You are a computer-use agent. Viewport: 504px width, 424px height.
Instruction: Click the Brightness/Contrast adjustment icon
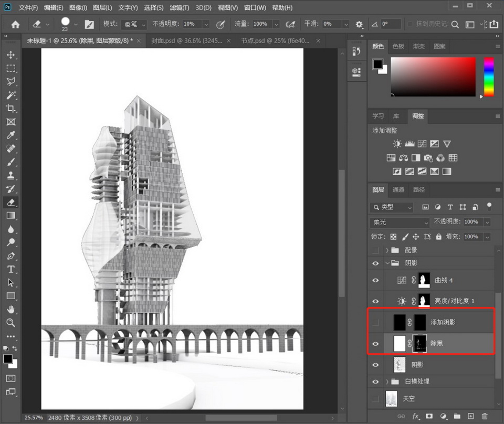coord(397,144)
